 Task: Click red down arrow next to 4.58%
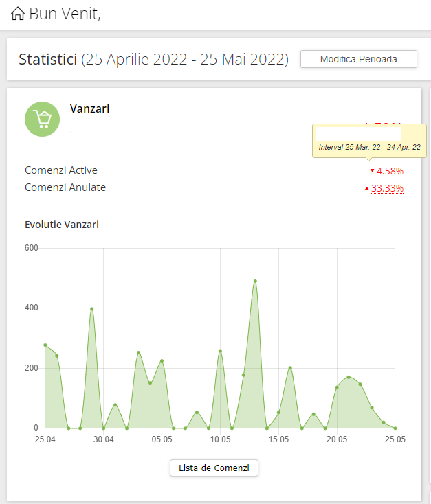372,170
